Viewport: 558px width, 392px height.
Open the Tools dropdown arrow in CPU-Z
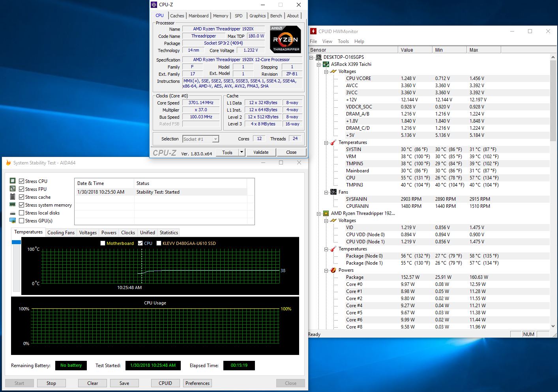(x=242, y=152)
